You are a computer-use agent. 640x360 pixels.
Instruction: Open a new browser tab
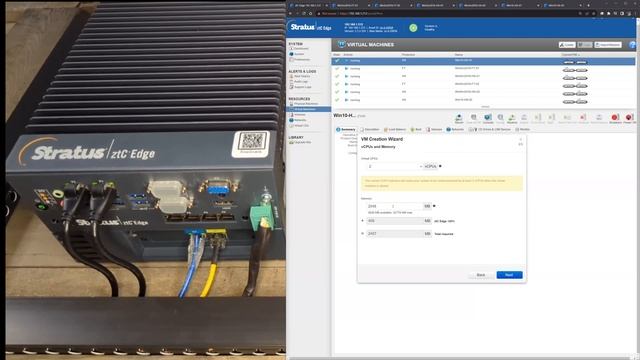(x=588, y=6)
